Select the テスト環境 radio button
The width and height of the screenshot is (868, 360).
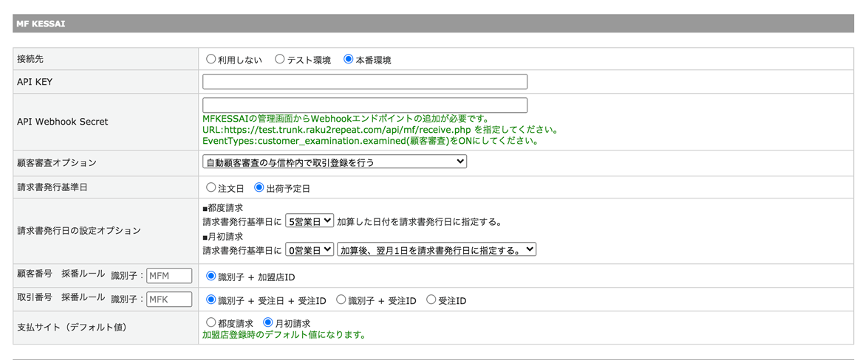coord(279,59)
